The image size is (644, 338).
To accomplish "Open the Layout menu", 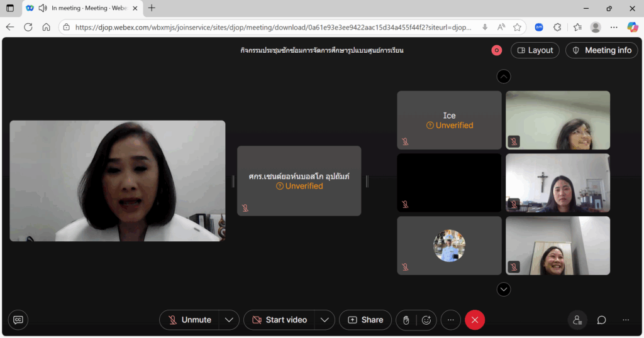I will click(x=535, y=50).
